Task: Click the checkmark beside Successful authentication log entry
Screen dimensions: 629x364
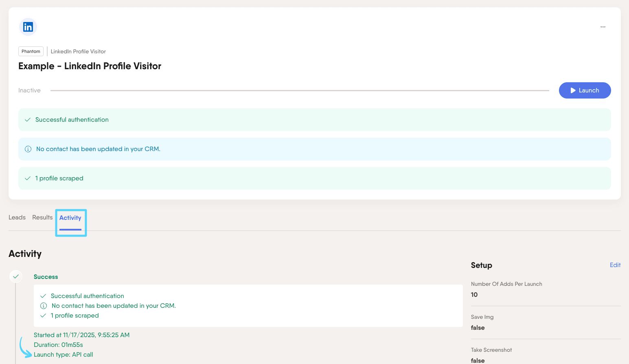Action: tap(43, 296)
